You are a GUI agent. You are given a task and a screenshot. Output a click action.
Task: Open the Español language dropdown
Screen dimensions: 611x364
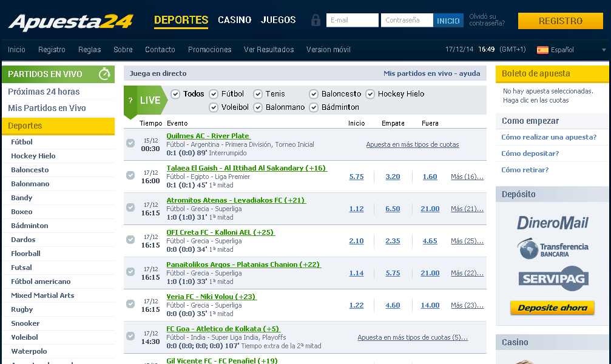(x=603, y=50)
